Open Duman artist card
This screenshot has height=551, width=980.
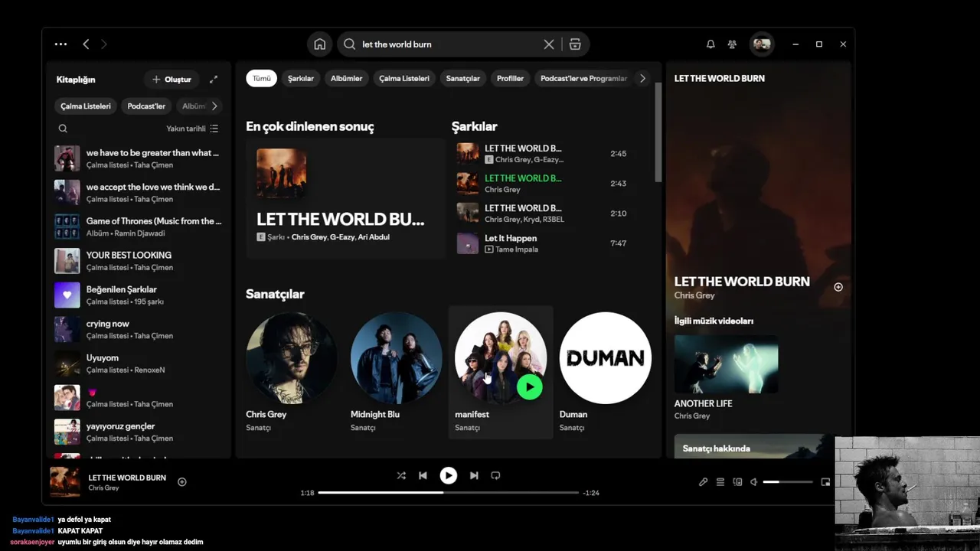click(x=605, y=372)
